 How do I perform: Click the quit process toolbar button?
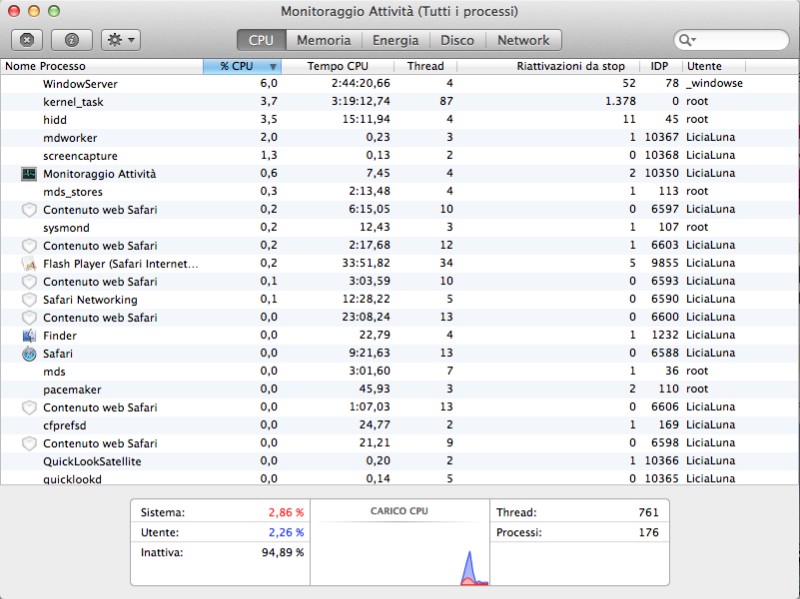27,40
